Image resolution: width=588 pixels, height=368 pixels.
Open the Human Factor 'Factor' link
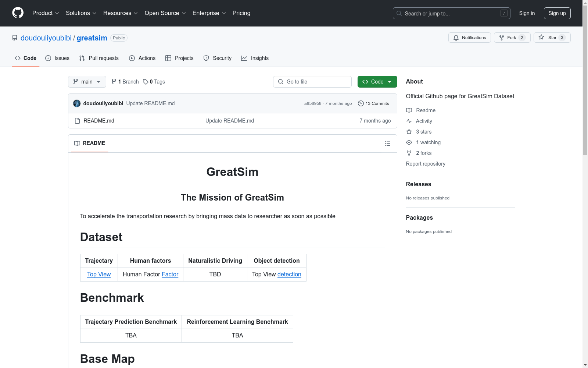(170, 274)
